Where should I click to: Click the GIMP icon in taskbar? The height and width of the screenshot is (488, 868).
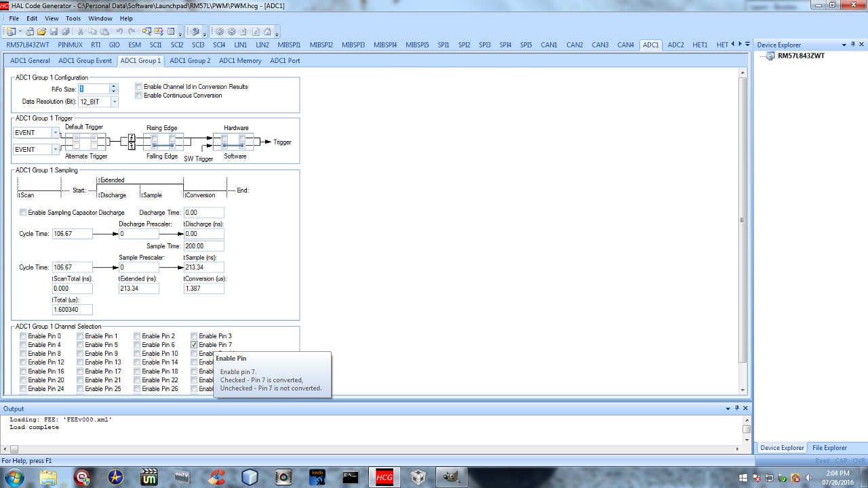[450, 477]
